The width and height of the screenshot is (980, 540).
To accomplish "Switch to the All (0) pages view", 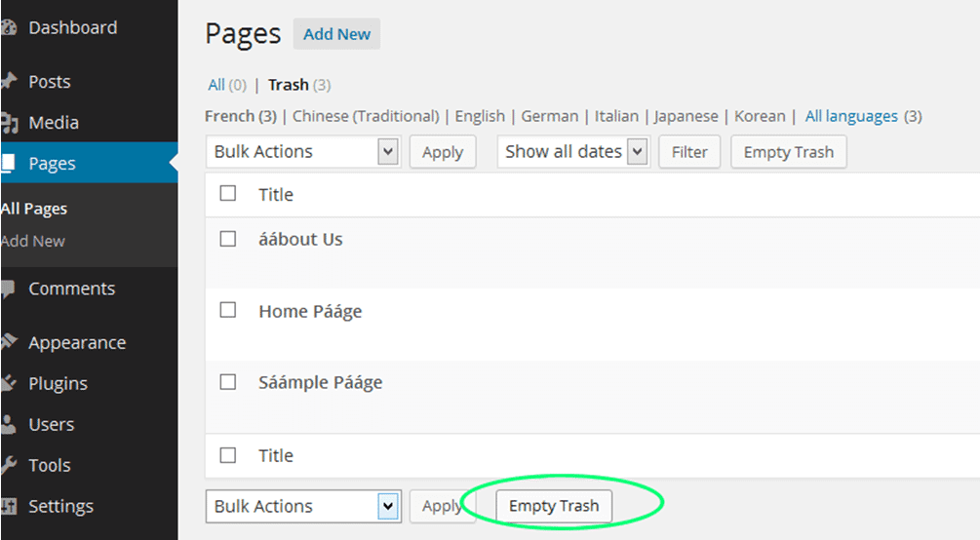I will 227,85.
